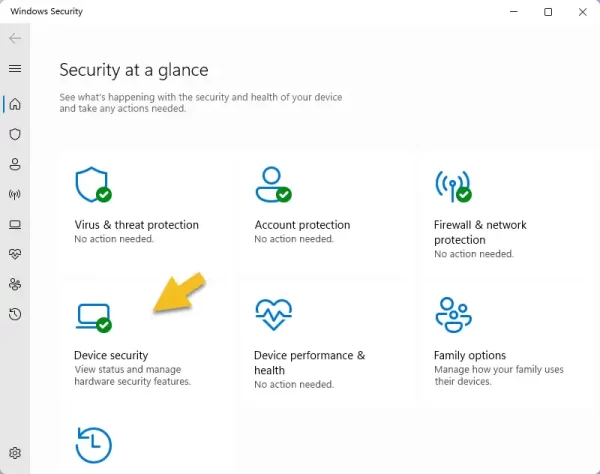Viewport: 600px width, 474px height.
Task: Click the Protection history clock tile icon
Action: click(x=94, y=445)
